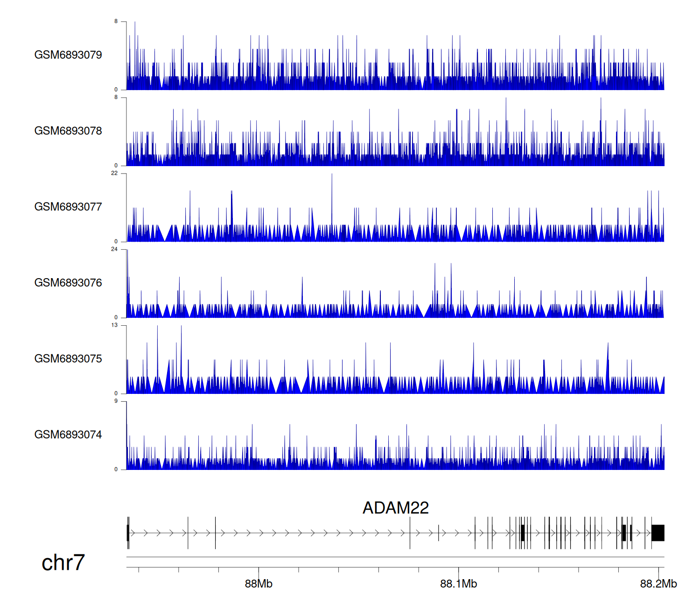The width and height of the screenshot is (700, 616).
Task: Click the 88Mb axis position label
Action: tap(259, 584)
